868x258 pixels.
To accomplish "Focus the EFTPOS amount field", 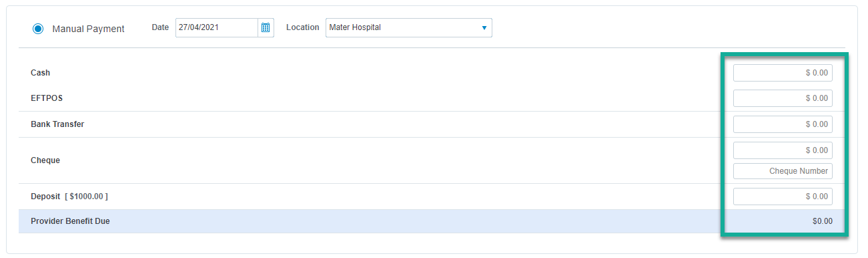I will [783, 98].
